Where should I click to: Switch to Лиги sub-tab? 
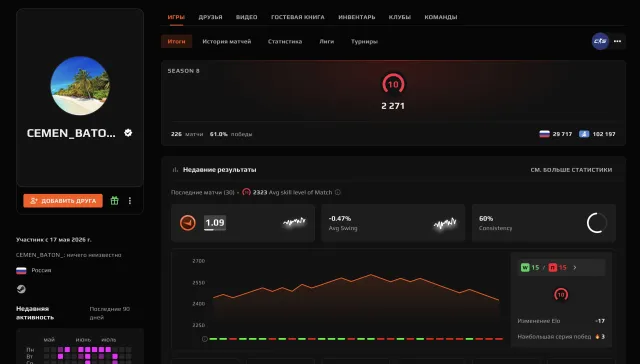pyautogui.click(x=327, y=41)
